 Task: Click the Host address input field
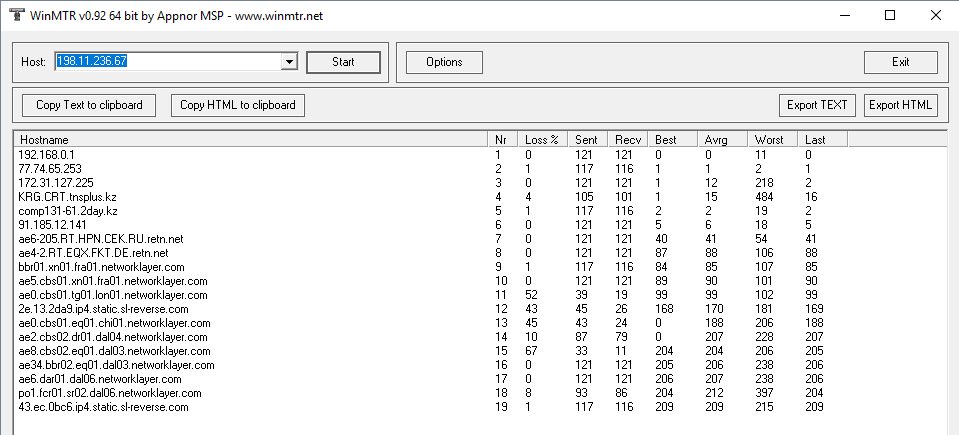(x=169, y=61)
